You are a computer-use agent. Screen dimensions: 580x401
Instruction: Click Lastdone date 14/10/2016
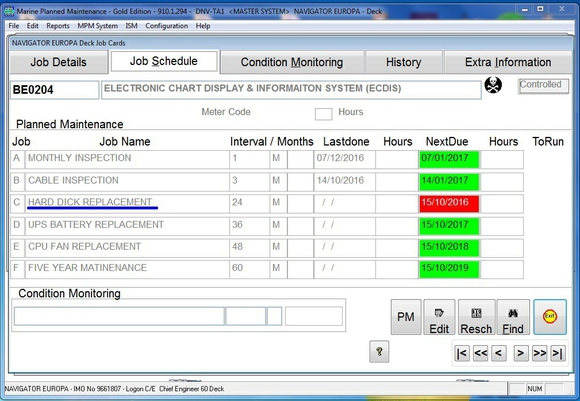(344, 182)
